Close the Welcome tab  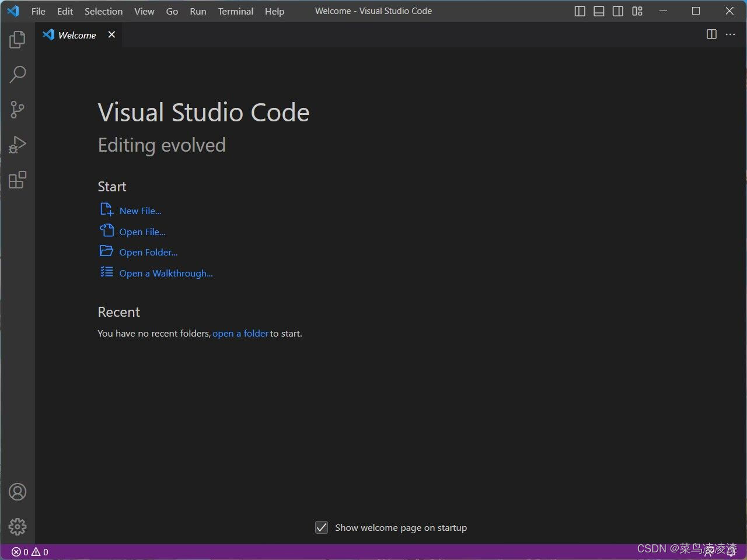[x=111, y=34]
